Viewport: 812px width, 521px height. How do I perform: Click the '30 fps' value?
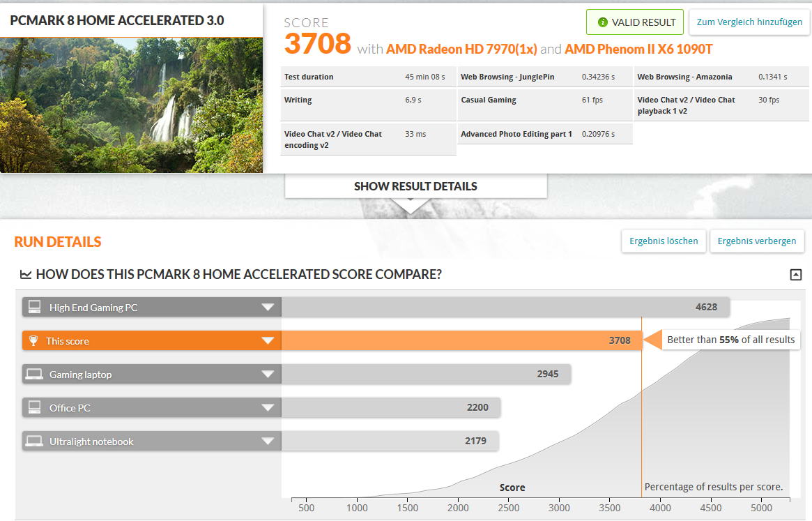point(769,100)
